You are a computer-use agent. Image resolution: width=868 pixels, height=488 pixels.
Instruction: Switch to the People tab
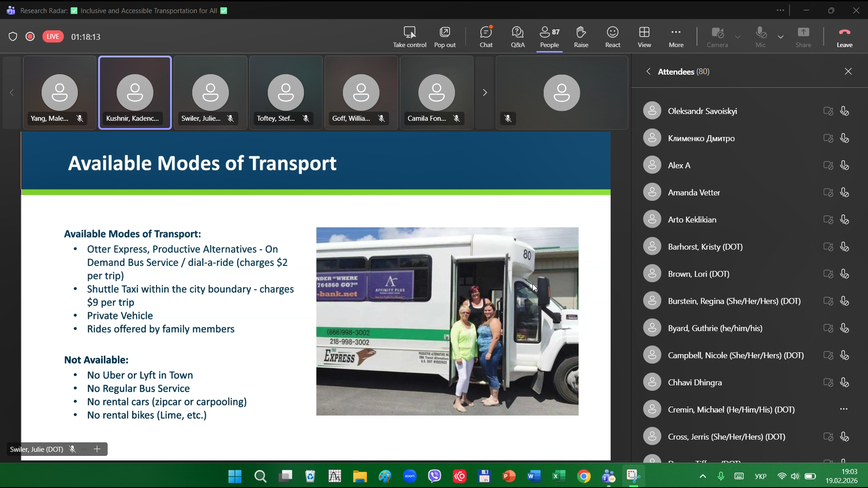pyautogui.click(x=549, y=37)
